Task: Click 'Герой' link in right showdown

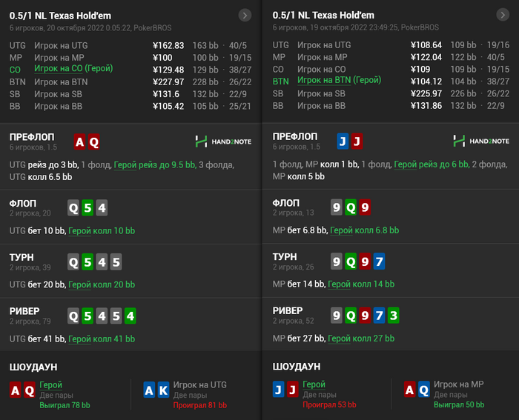Action: (x=314, y=384)
